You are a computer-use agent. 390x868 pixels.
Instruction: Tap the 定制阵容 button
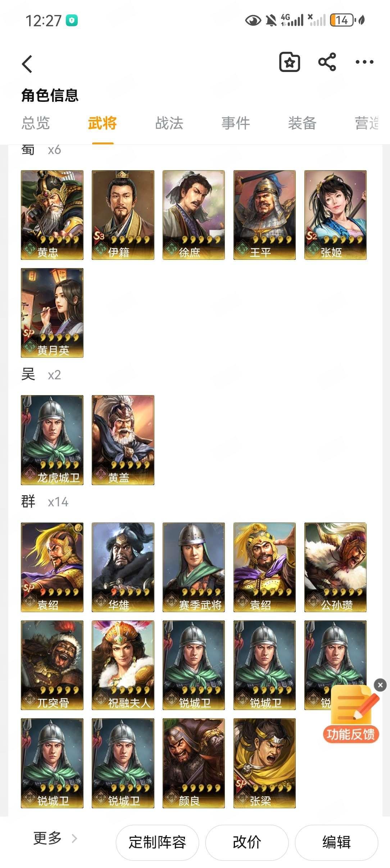157,842
